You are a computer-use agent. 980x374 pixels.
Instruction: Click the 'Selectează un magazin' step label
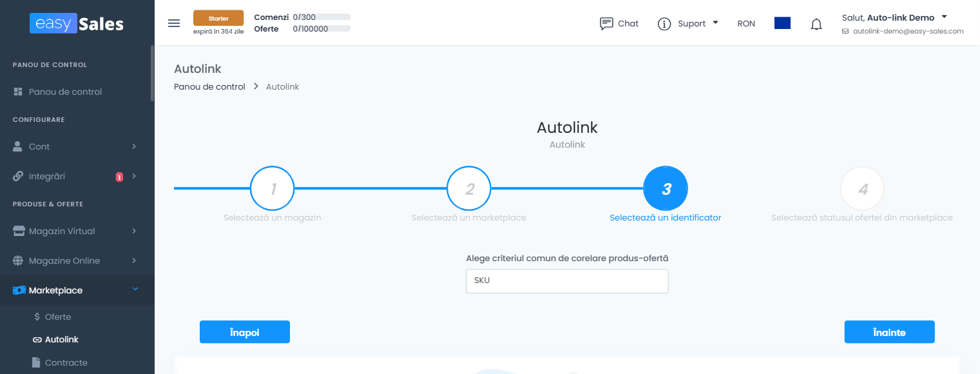(272, 218)
